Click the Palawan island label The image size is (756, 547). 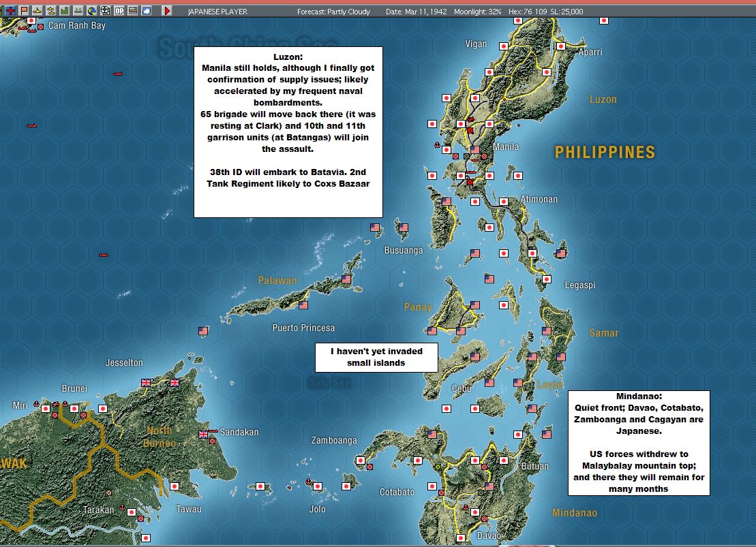(277, 281)
